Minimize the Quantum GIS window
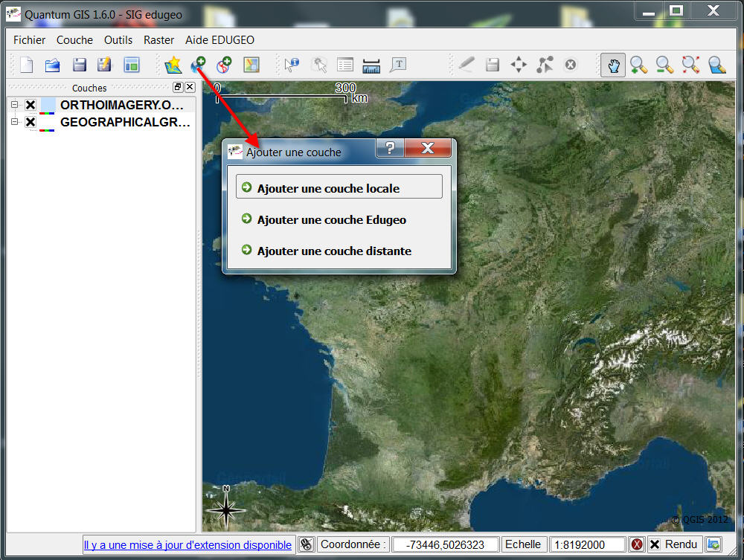The width and height of the screenshot is (744, 560). pos(649,12)
